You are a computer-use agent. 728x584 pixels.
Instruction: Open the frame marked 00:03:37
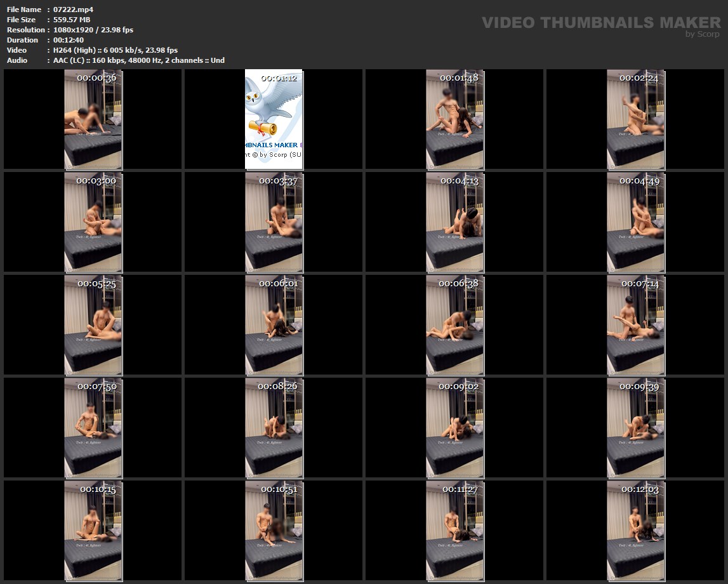(x=274, y=222)
